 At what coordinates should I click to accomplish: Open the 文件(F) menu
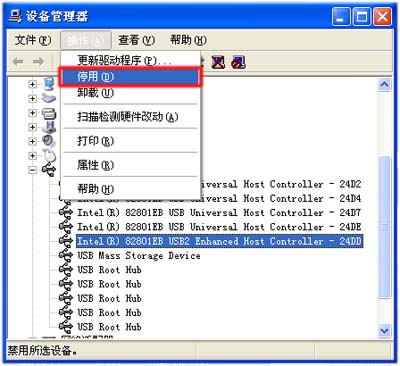(33, 40)
